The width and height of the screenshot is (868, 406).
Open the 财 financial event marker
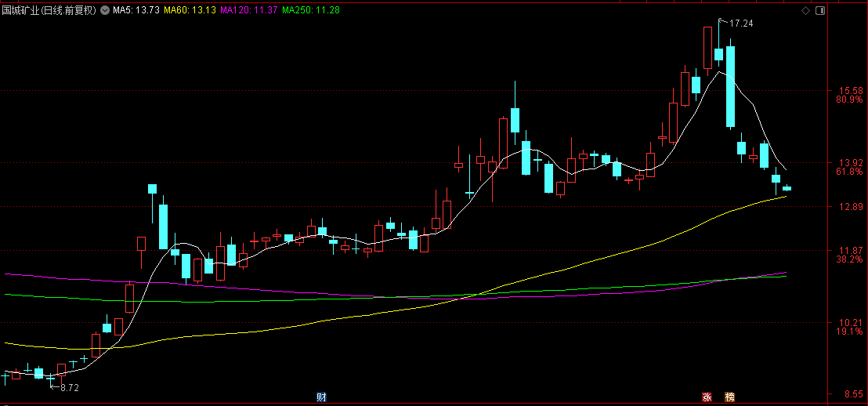[321, 397]
